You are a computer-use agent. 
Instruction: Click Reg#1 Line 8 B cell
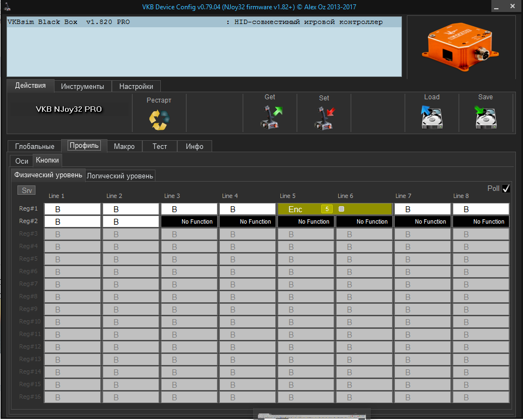[x=481, y=209]
